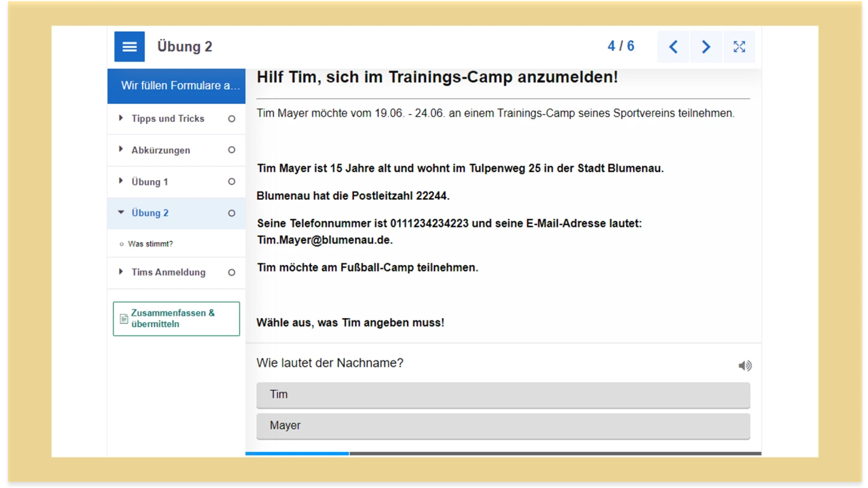Go to next page arrow

pyautogui.click(x=706, y=47)
